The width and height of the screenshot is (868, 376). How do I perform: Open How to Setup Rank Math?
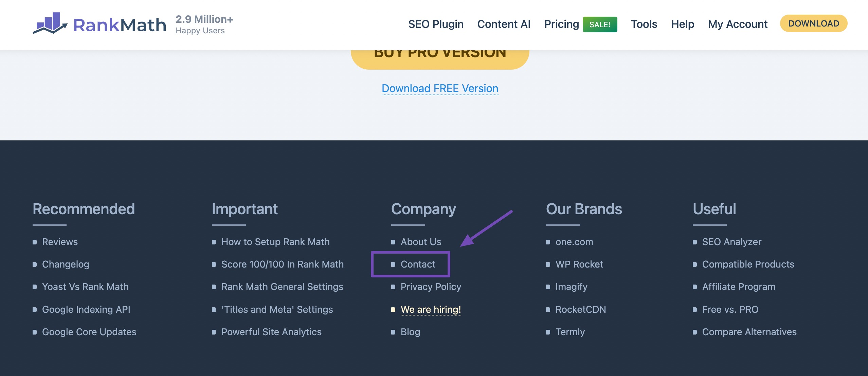[275, 242]
